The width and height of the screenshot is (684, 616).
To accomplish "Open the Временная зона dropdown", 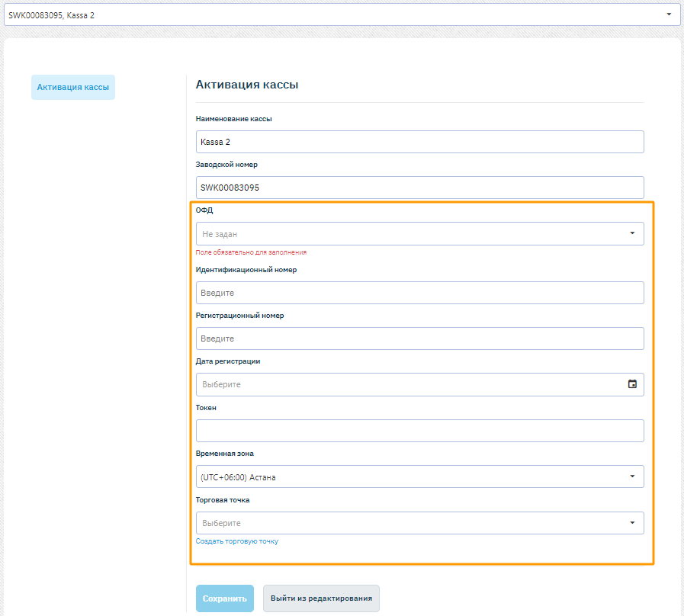I will tap(419, 476).
